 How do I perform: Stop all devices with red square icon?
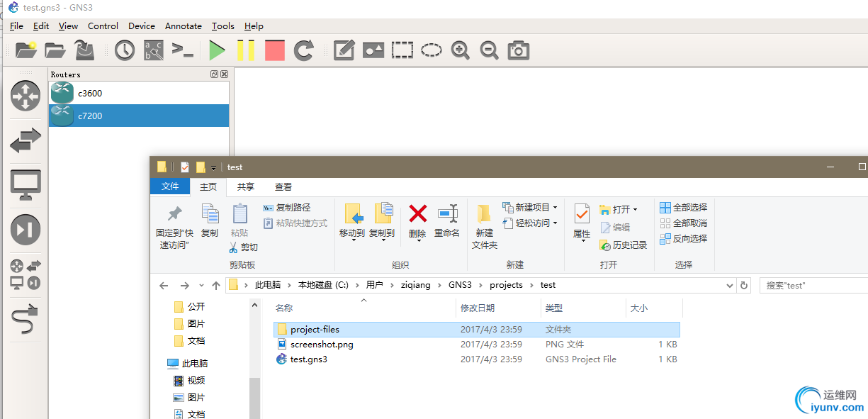coord(275,50)
